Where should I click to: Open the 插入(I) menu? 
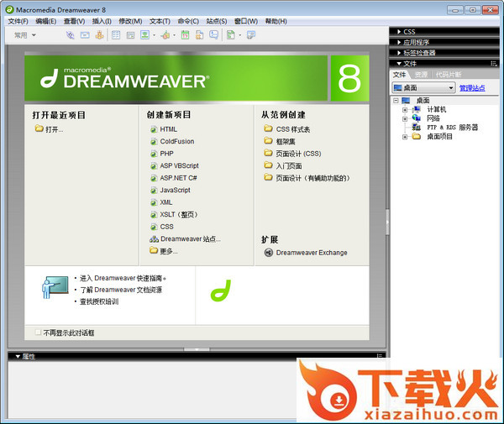[102, 21]
